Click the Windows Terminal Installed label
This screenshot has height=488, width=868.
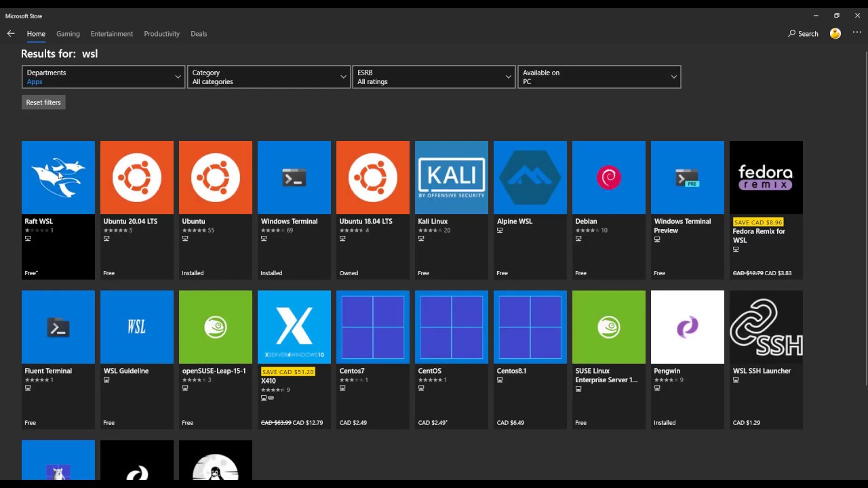pyautogui.click(x=271, y=273)
